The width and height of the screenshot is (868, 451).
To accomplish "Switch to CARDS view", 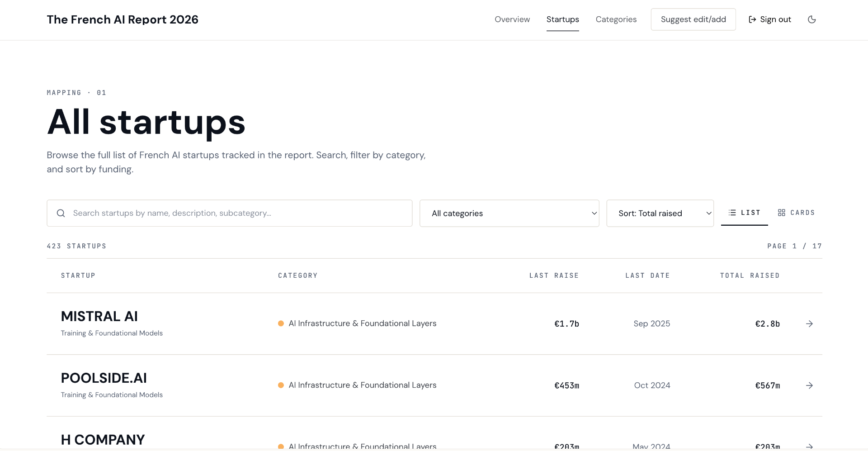I will [x=796, y=213].
